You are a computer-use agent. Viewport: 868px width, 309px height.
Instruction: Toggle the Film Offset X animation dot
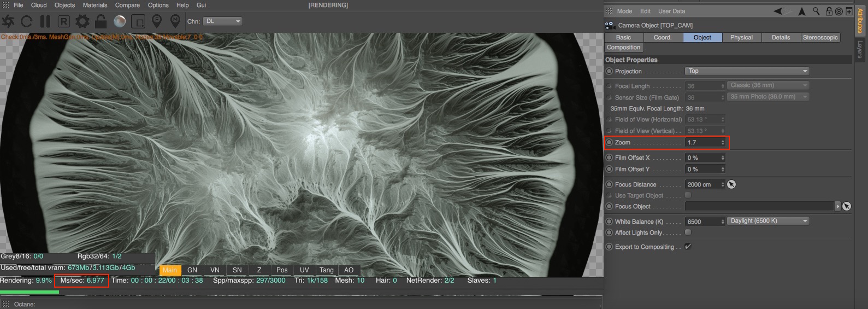point(609,158)
